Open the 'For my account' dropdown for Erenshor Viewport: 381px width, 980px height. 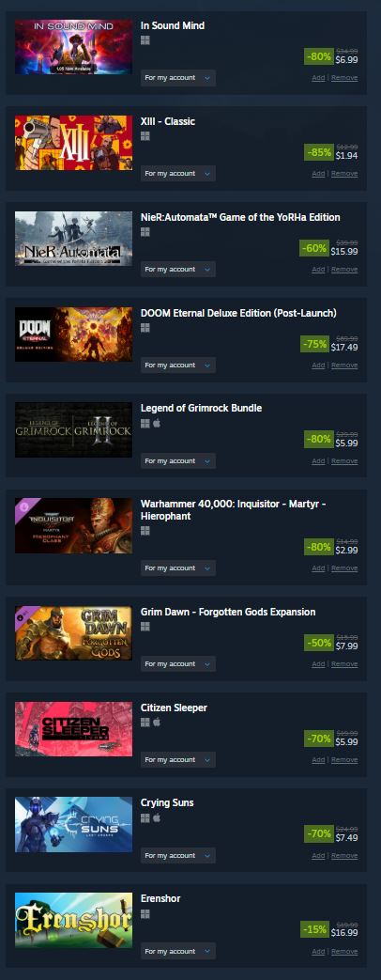click(178, 951)
